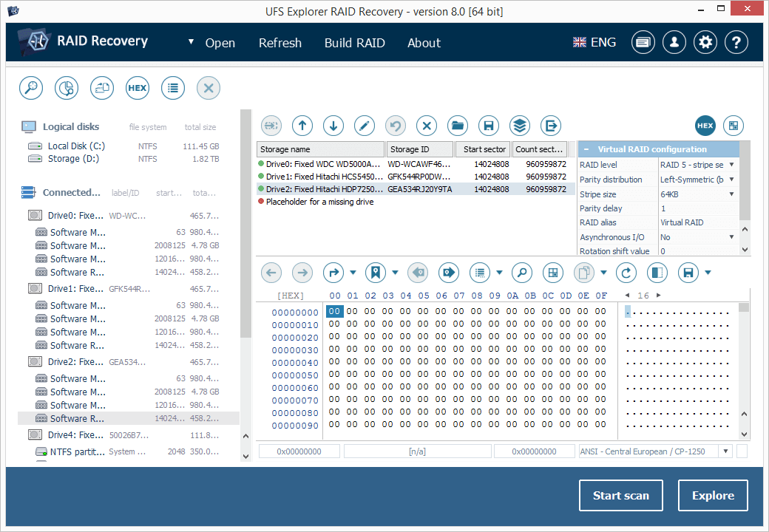Click the 0x00000000 offset input field
The width and height of the screenshot is (769, 532).
[299, 450]
